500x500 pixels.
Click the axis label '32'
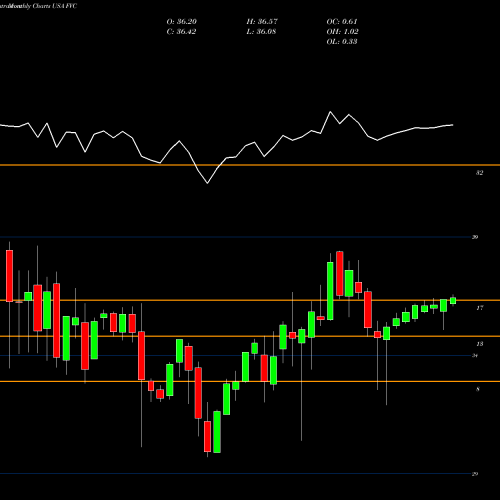click(x=479, y=173)
